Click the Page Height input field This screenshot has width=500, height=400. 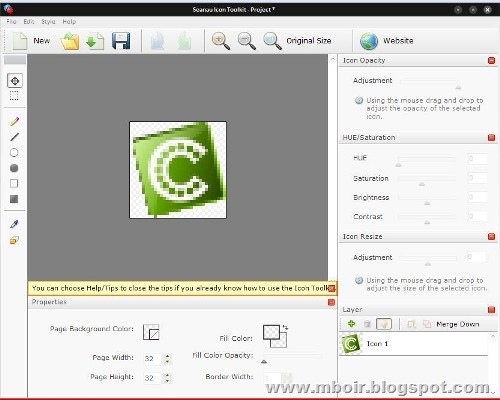pos(152,378)
